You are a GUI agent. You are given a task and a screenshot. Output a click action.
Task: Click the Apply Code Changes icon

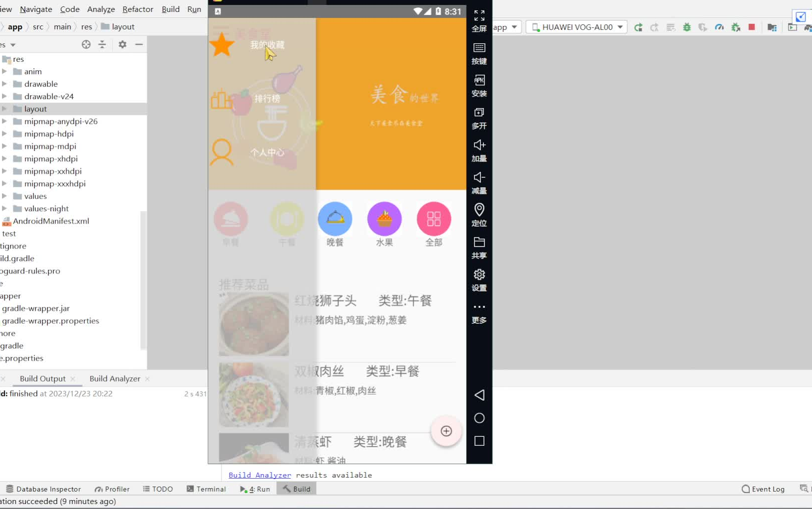(671, 27)
